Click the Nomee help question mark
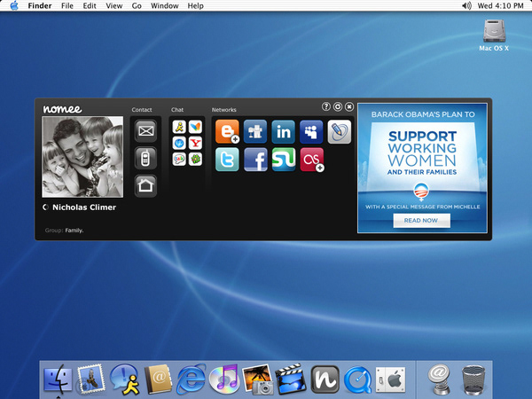 pos(326,107)
